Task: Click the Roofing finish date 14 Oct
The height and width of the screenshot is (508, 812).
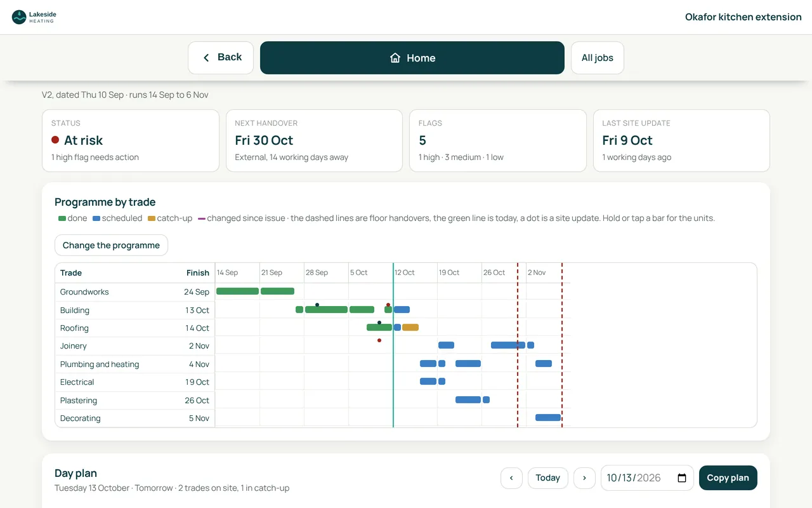Action: 197,328
